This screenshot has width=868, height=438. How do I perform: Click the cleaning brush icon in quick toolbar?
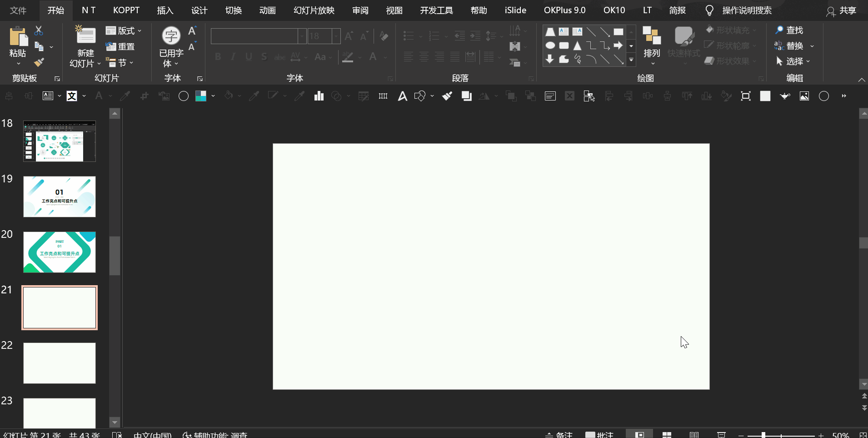[447, 96]
